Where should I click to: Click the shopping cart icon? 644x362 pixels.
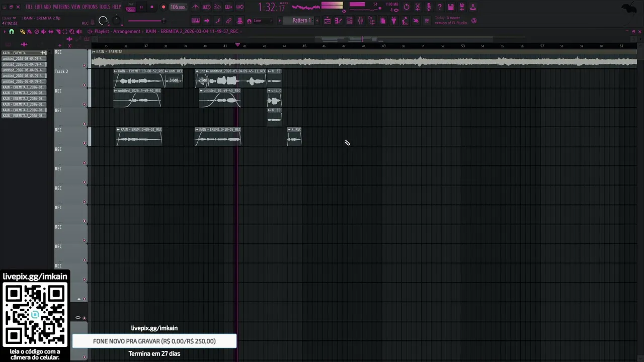pos(427,21)
